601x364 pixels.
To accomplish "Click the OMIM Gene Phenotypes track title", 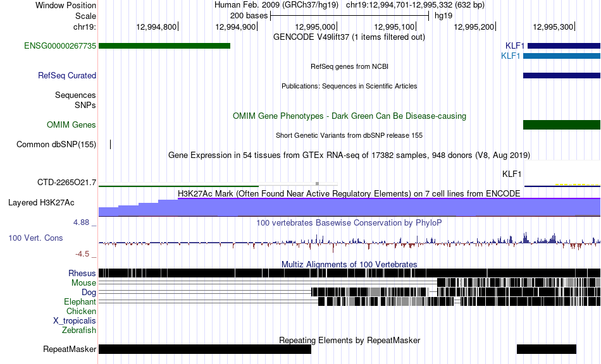I will pos(349,116).
